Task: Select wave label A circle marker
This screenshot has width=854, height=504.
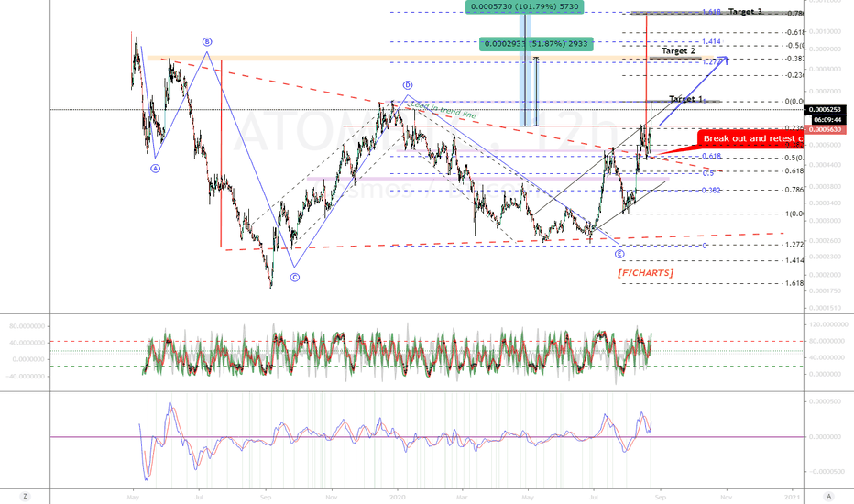Action: click(x=155, y=169)
